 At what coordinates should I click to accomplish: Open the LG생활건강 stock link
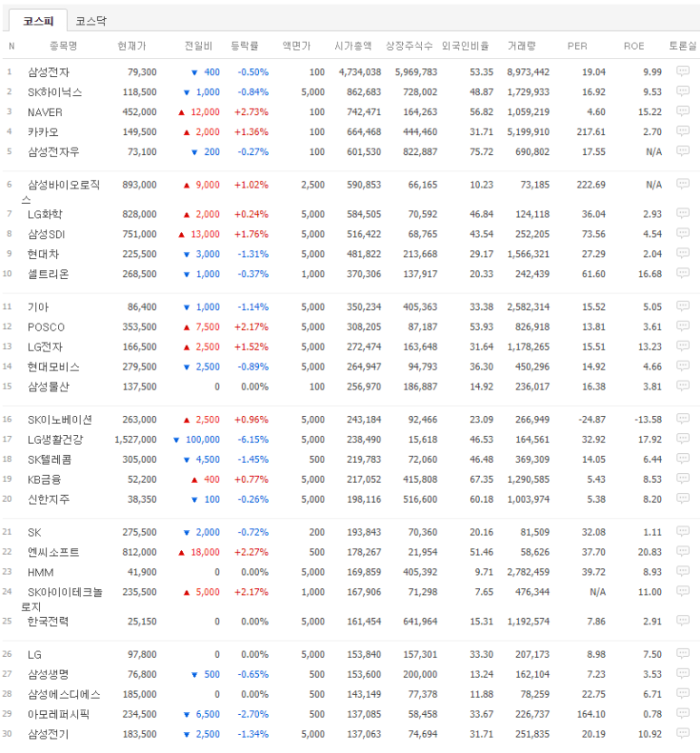55,439
